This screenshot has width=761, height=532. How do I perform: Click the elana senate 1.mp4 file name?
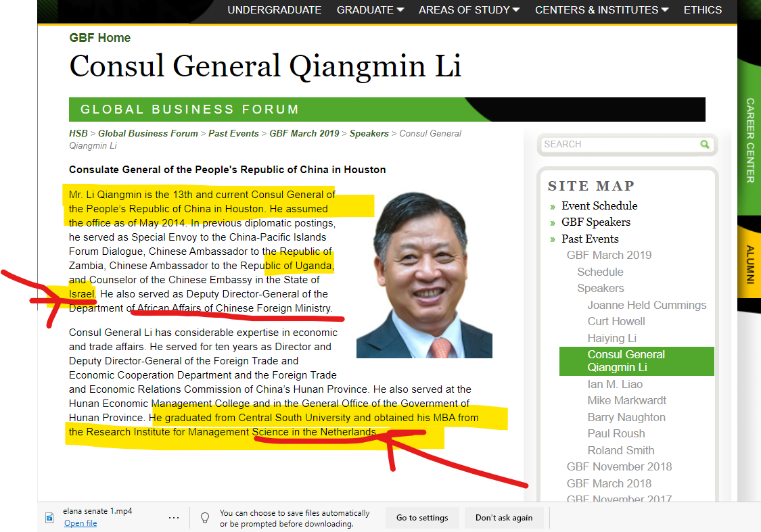coord(97,511)
